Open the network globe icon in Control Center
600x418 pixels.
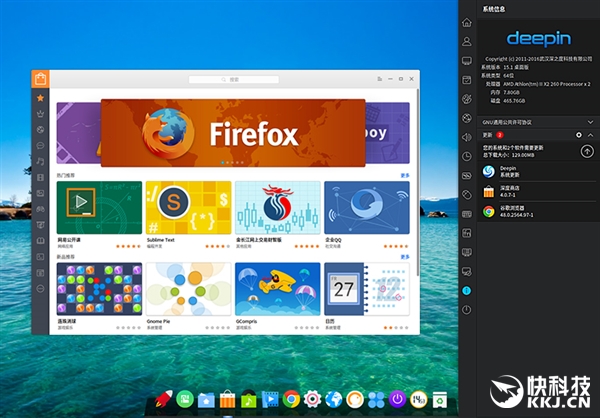pyautogui.click(x=466, y=118)
